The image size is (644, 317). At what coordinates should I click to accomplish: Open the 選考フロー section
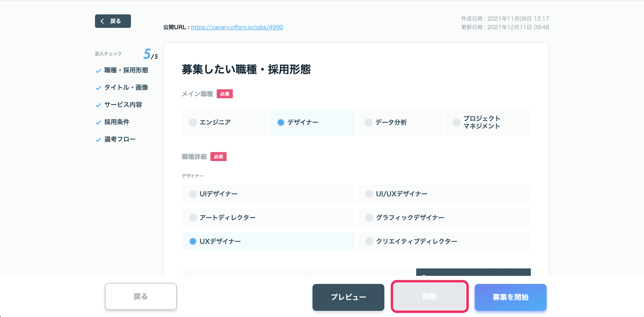point(120,139)
